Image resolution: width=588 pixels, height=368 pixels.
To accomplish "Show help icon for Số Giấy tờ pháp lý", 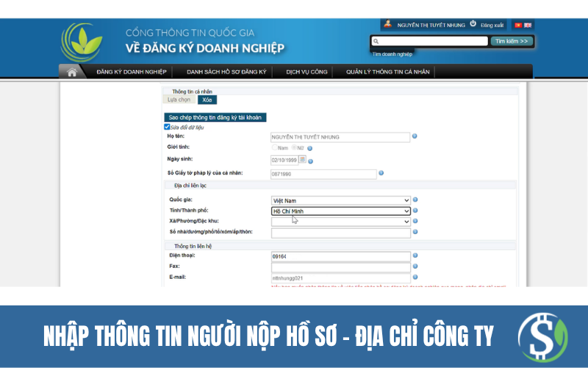I will [381, 173].
